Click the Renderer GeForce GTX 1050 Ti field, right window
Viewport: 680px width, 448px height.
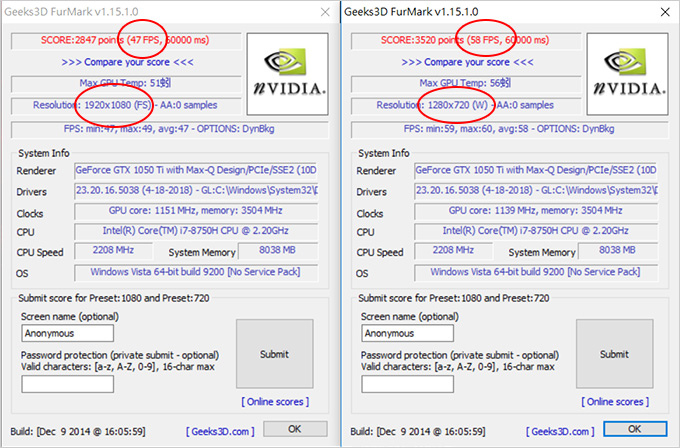pyautogui.click(x=536, y=170)
